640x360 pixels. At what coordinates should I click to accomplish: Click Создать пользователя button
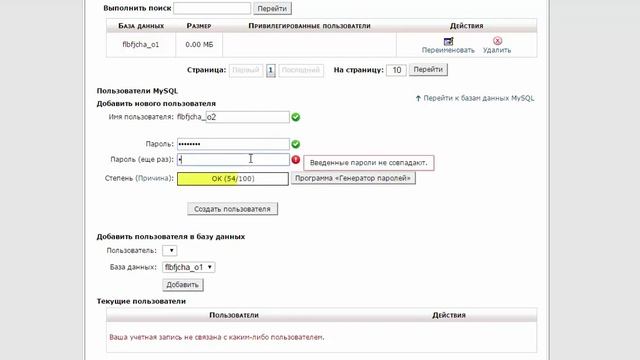click(232, 209)
